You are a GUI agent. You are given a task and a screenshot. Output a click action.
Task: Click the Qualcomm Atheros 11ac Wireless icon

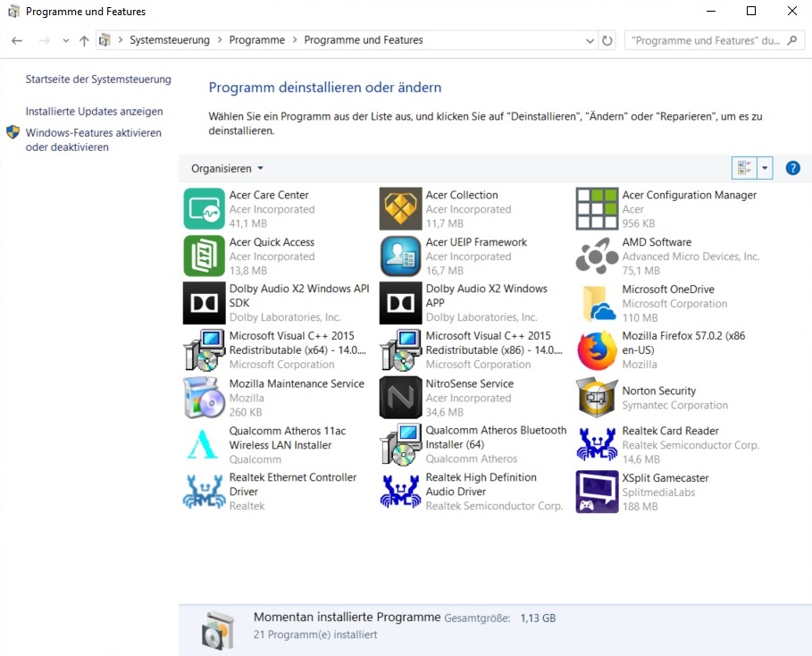(x=204, y=444)
